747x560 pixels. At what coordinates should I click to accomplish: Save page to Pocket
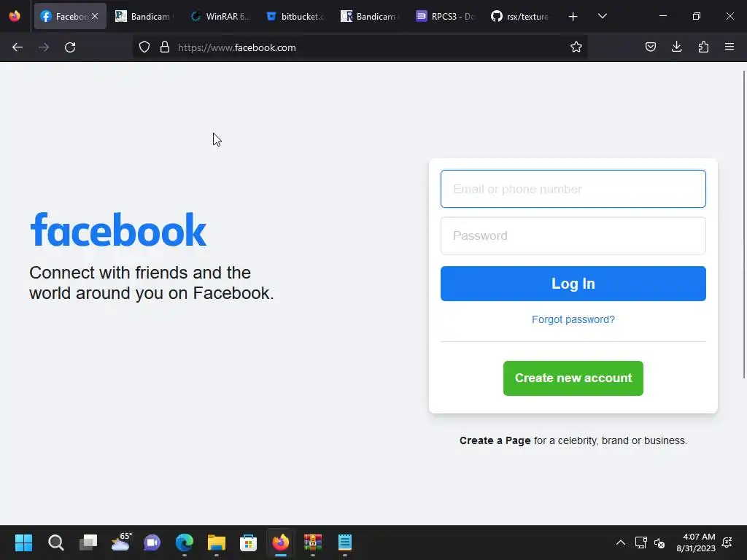coord(650,47)
